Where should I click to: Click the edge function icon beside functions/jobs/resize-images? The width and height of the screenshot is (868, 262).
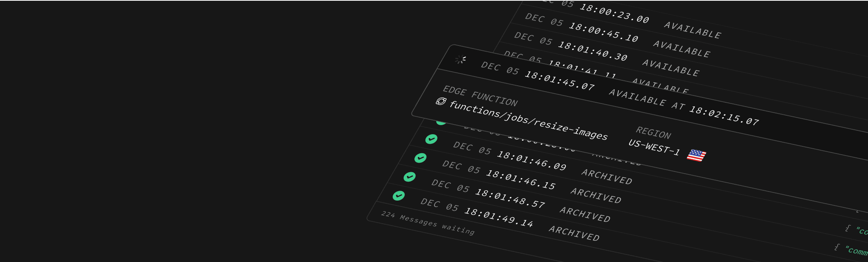441,101
